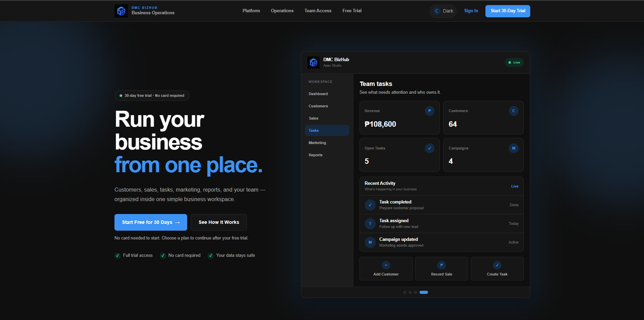The image size is (644, 320).
Task: Click the Create Task quick action
Action: point(497,269)
